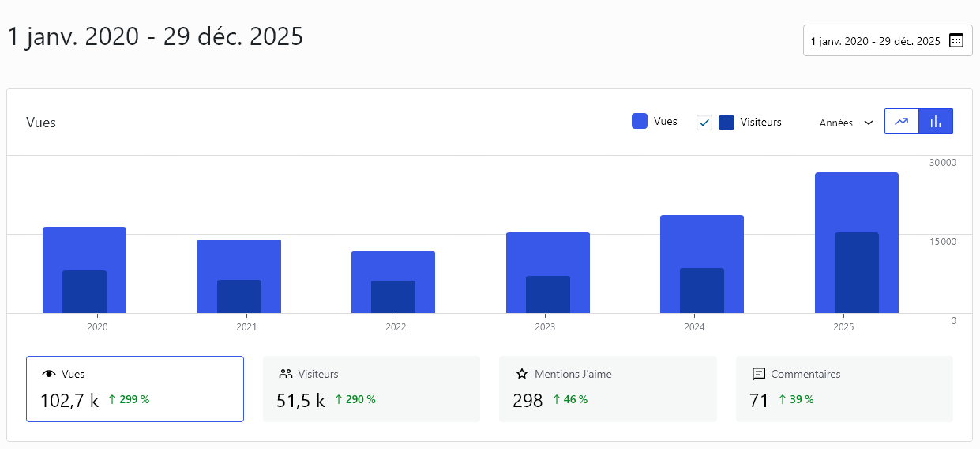Click the 2022 visitors dark bar
Viewport: 980px width, 449px height.
[393, 297]
